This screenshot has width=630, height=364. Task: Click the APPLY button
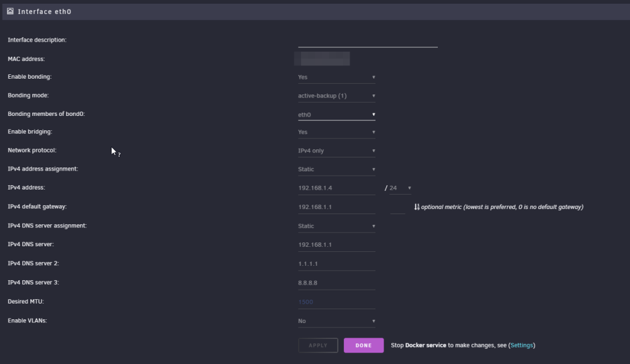click(318, 346)
